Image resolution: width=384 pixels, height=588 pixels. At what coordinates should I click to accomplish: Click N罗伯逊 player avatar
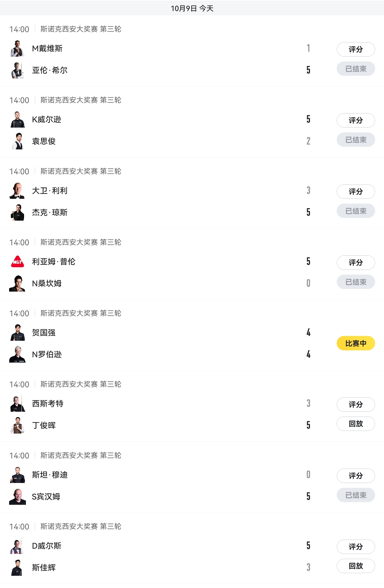(x=18, y=354)
